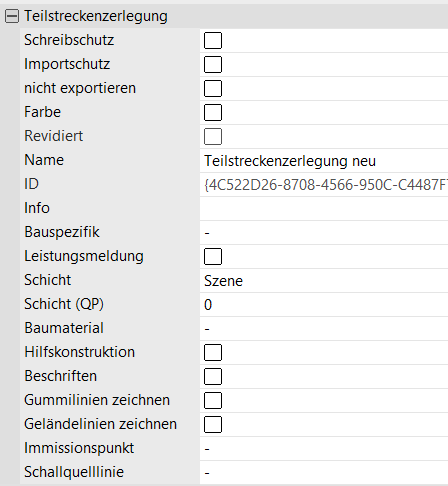Enable the Schreibschutz checkbox
The height and width of the screenshot is (486, 448).
click(213, 40)
